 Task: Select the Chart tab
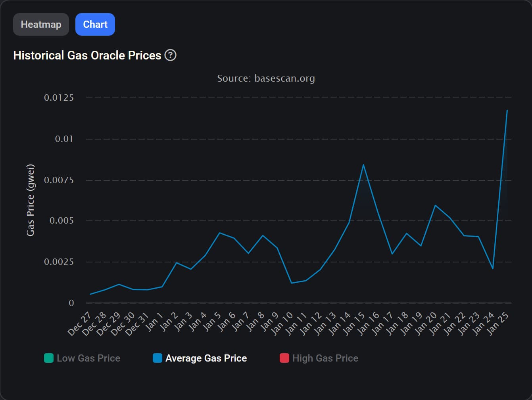(x=95, y=25)
